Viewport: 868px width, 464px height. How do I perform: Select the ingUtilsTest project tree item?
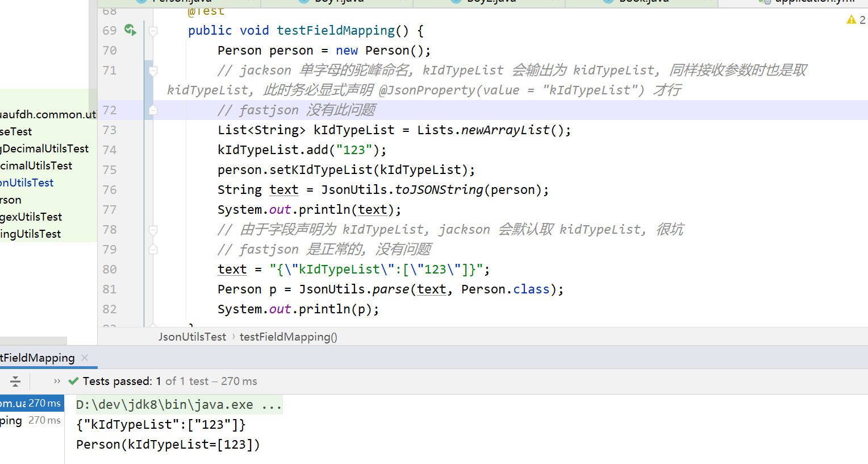coord(31,234)
